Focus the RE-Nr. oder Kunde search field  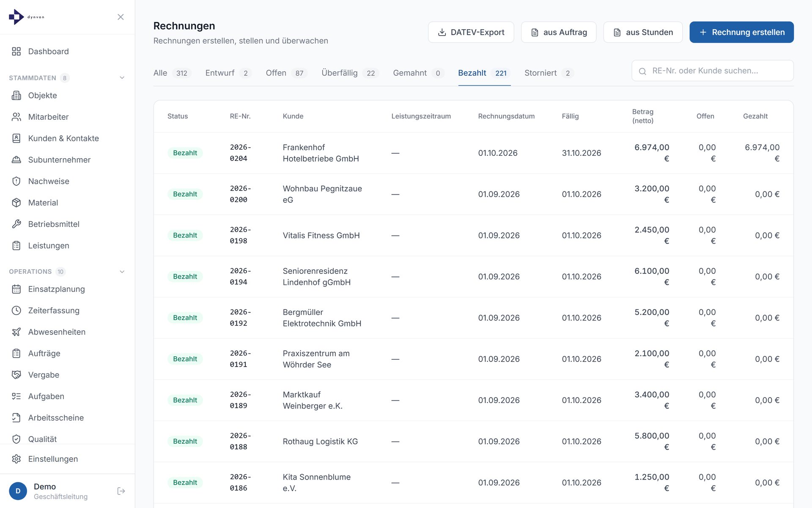point(712,71)
